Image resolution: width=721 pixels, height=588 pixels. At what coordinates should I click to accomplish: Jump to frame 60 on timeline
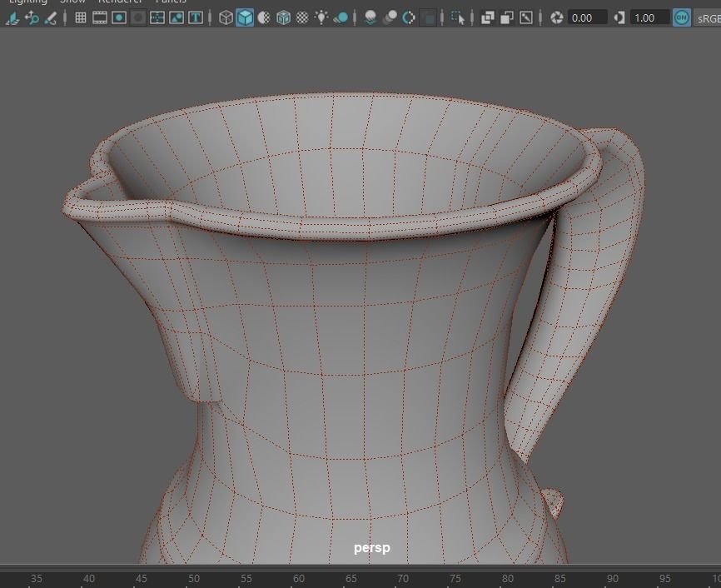click(x=298, y=579)
